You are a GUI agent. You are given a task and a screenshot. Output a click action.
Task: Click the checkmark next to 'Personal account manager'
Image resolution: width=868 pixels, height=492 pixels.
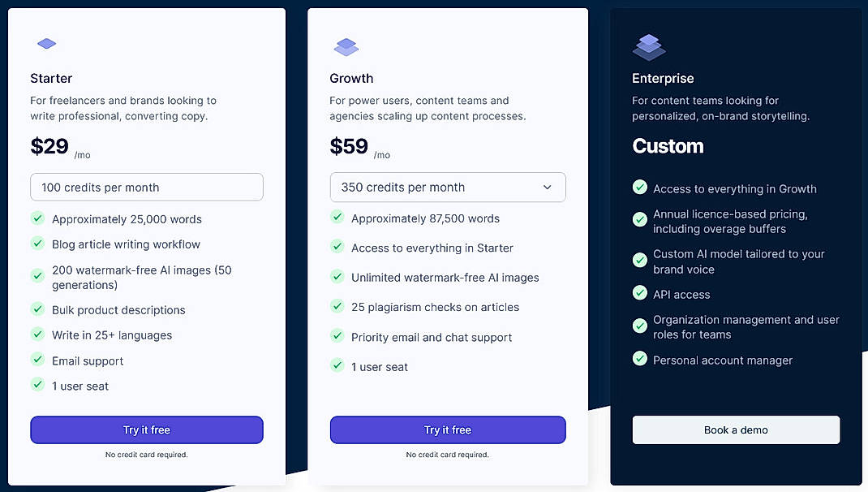[640, 359]
